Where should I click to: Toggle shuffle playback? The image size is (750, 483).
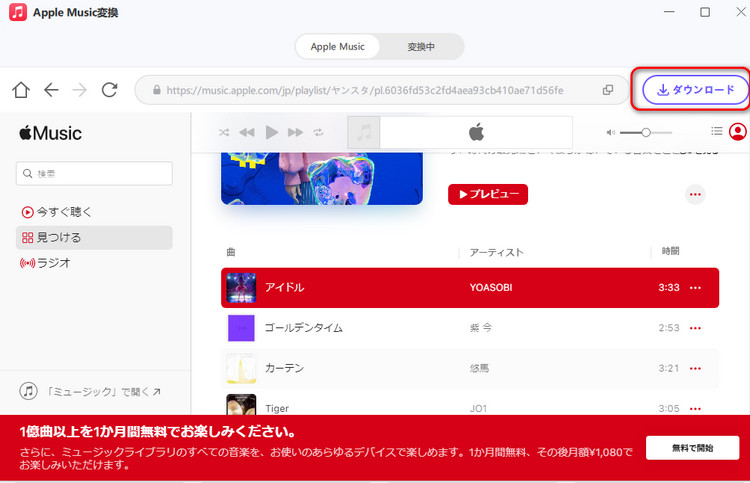[224, 132]
